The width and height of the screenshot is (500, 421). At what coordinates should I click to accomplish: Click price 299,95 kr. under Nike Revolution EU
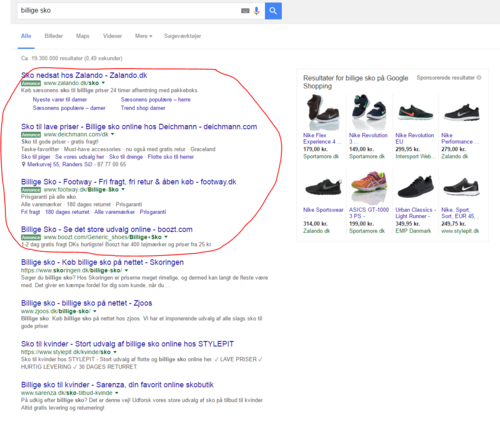tap(407, 149)
